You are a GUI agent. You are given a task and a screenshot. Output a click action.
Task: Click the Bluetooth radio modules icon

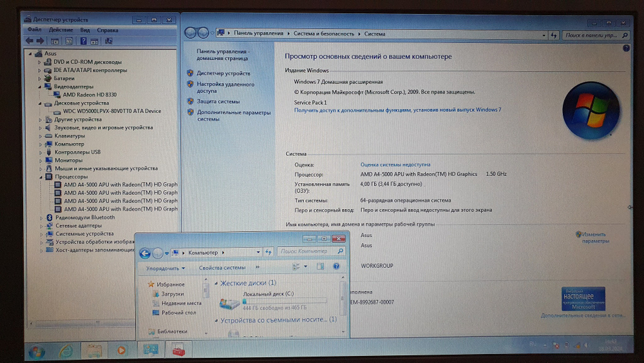50,217
